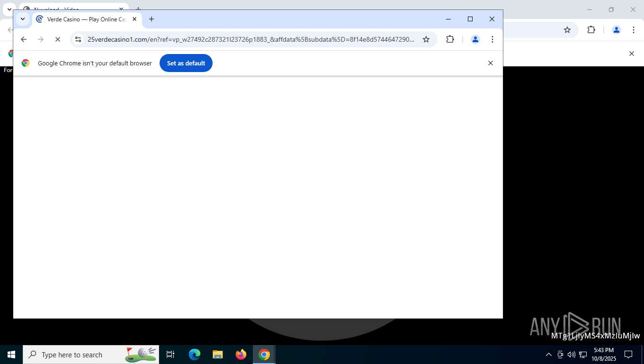Expand tab search dropdown in front window
Image resolution: width=644 pixels, height=364 pixels.
click(x=22, y=19)
